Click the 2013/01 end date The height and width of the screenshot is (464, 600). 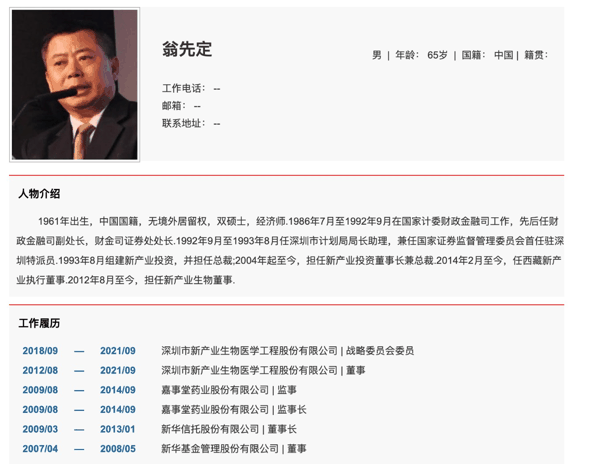(118, 429)
